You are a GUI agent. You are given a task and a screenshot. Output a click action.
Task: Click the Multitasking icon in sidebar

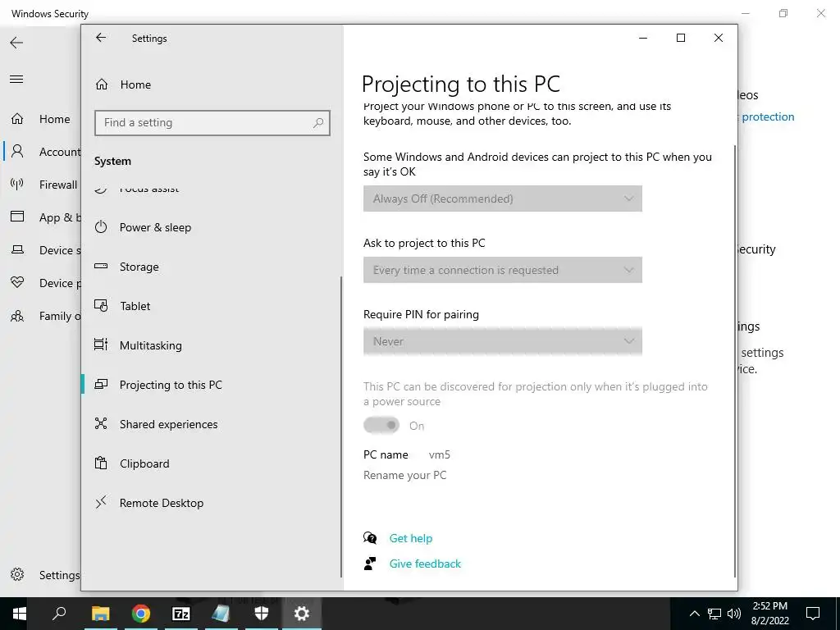[101, 345]
